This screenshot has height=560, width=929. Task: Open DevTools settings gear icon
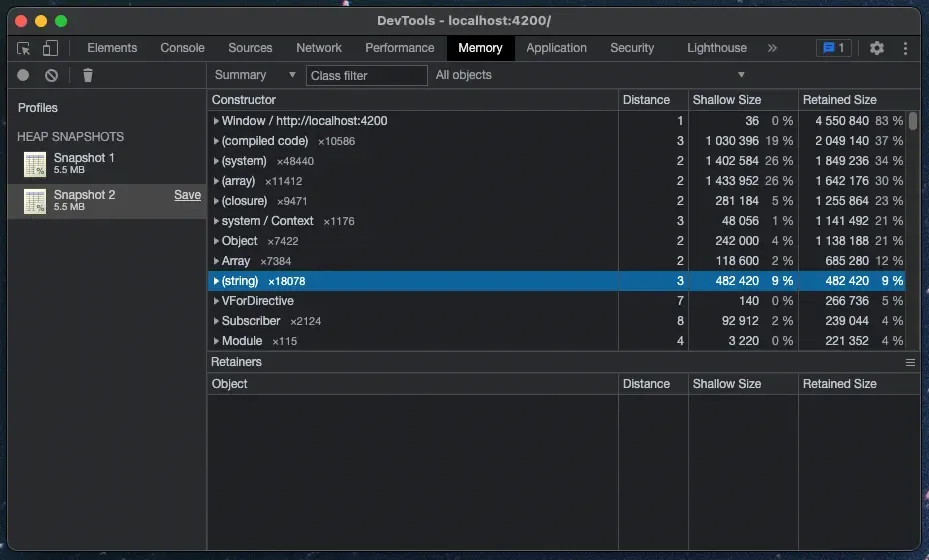[x=876, y=48]
